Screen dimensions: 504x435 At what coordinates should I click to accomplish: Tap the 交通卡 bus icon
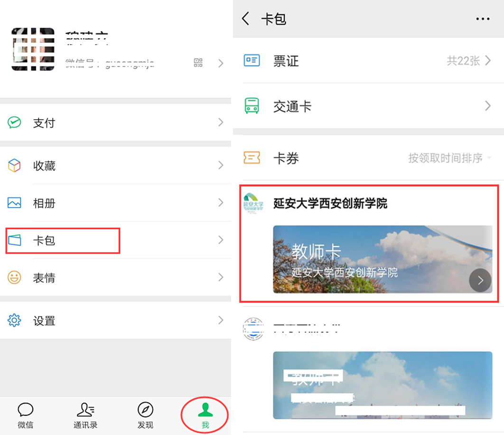(252, 106)
